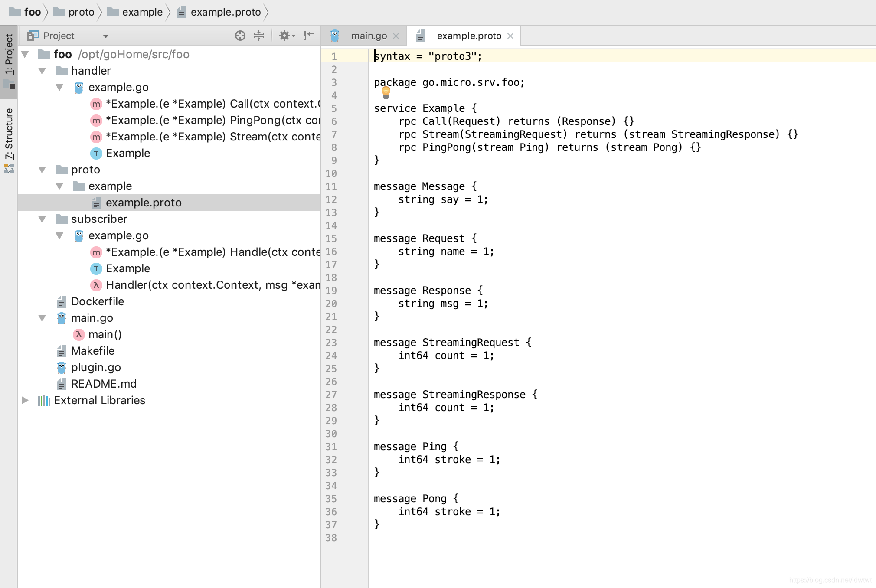Switch to the main.go tab

pyautogui.click(x=368, y=36)
